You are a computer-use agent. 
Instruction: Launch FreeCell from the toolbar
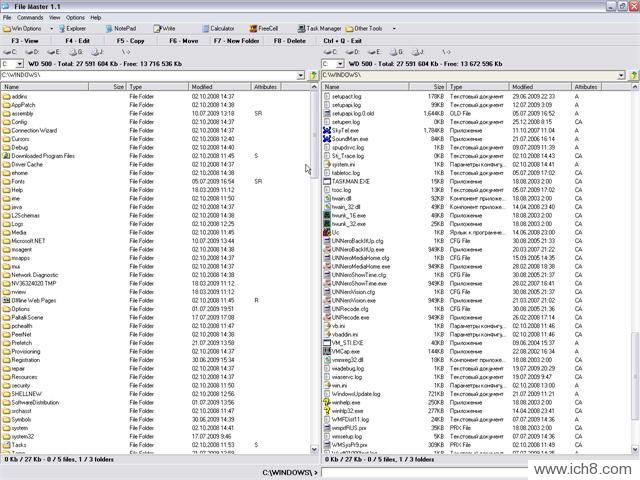264,29
